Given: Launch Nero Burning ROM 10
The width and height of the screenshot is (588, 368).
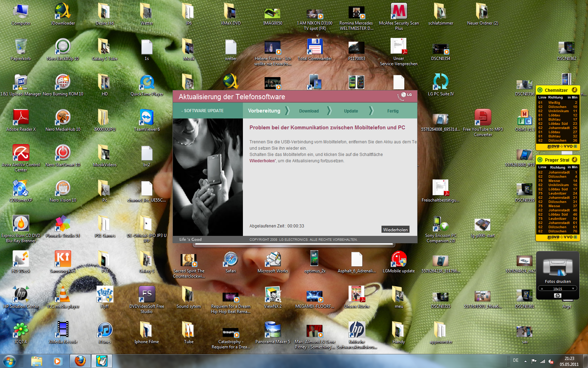Looking at the screenshot, I should coord(63,85).
